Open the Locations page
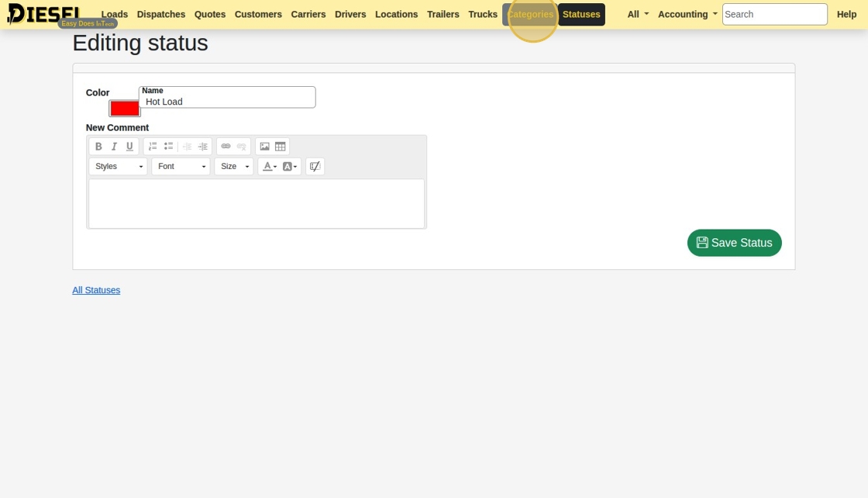Image resolution: width=868 pixels, height=498 pixels. [x=396, y=15]
